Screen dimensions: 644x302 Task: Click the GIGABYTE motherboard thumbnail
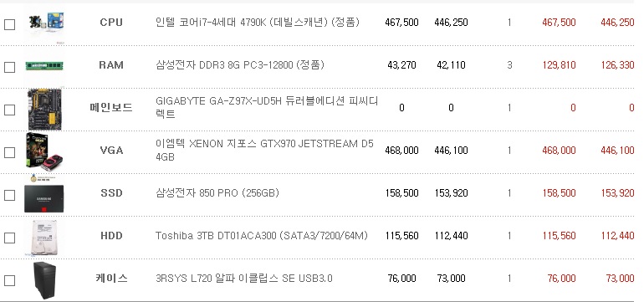tap(45, 110)
